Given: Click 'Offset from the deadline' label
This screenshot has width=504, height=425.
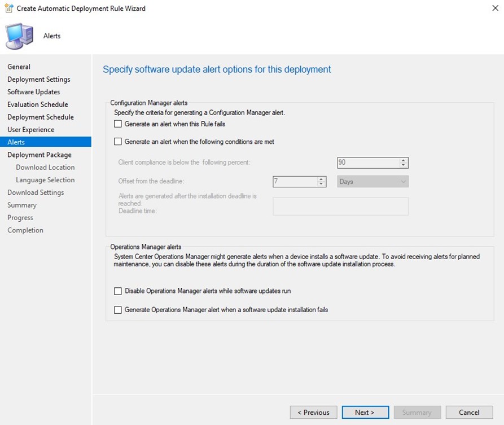Looking at the screenshot, I should pos(151,181).
